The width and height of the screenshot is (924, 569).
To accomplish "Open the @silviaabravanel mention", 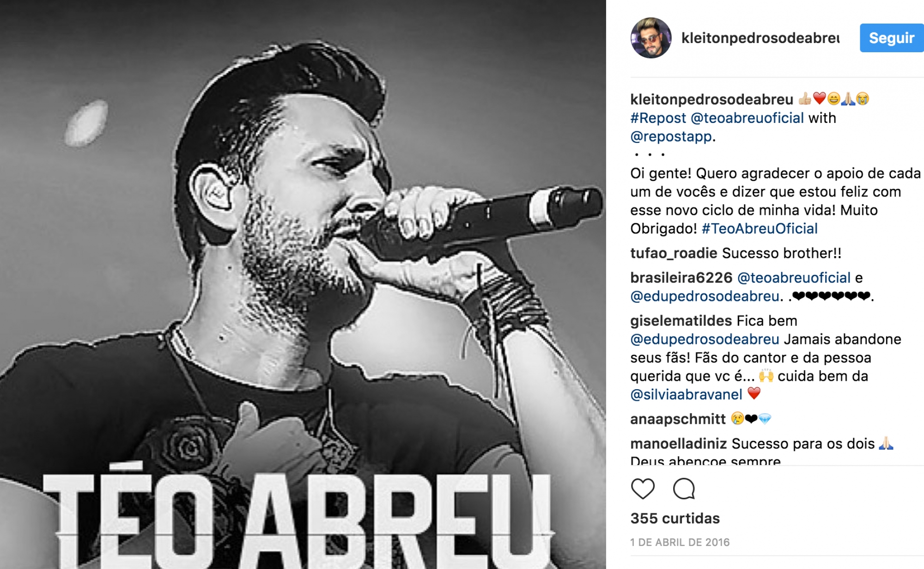I will 686,395.
